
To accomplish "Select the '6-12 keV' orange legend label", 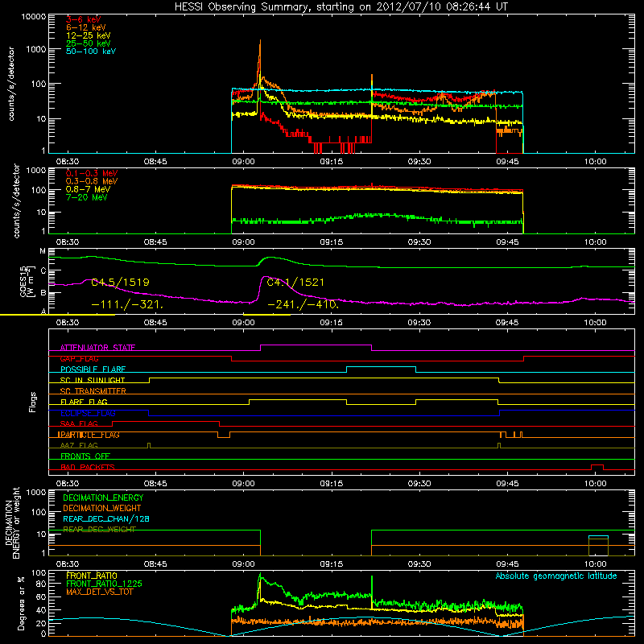I will click(x=86, y=27).
